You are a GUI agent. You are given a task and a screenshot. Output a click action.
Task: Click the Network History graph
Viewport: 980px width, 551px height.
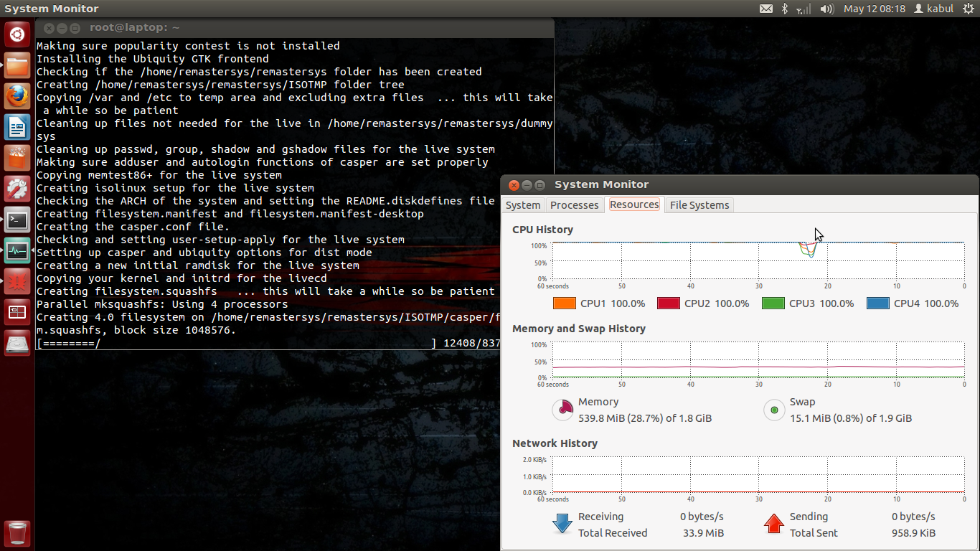[x=758, y=475]
